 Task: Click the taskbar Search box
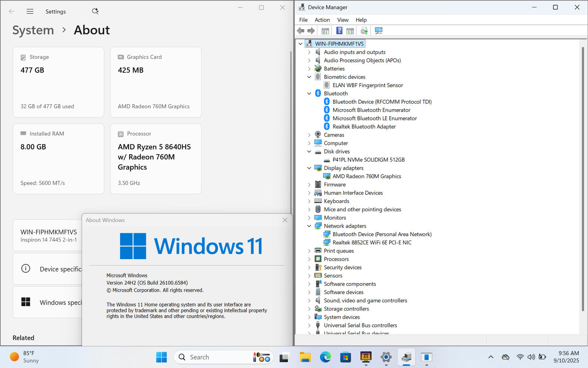217,357
